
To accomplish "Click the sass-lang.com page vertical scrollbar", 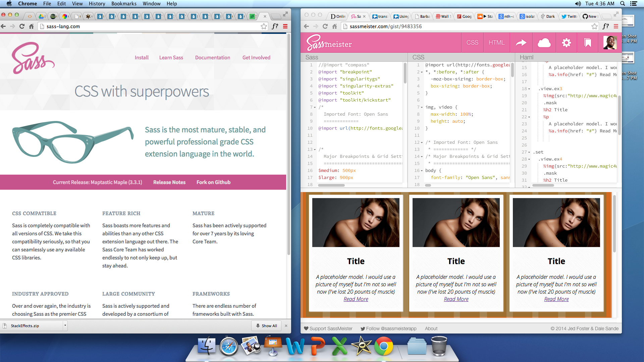I will click(x=288, y=144).
